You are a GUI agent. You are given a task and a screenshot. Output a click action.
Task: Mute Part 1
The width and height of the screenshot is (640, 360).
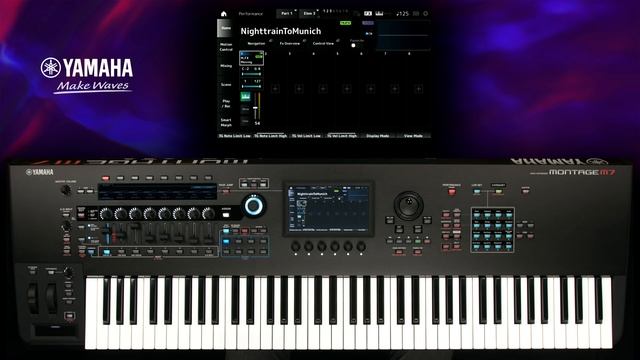click(x=245, y=109)
